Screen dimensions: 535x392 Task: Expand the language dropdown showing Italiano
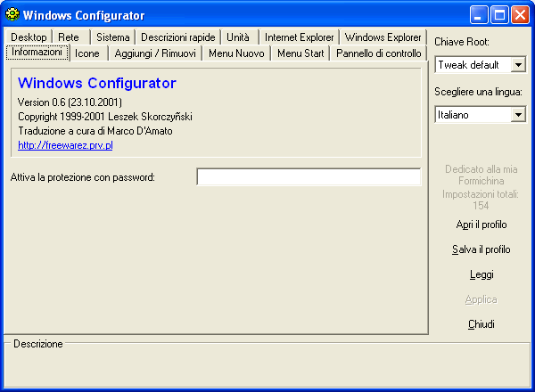[518, 115]
